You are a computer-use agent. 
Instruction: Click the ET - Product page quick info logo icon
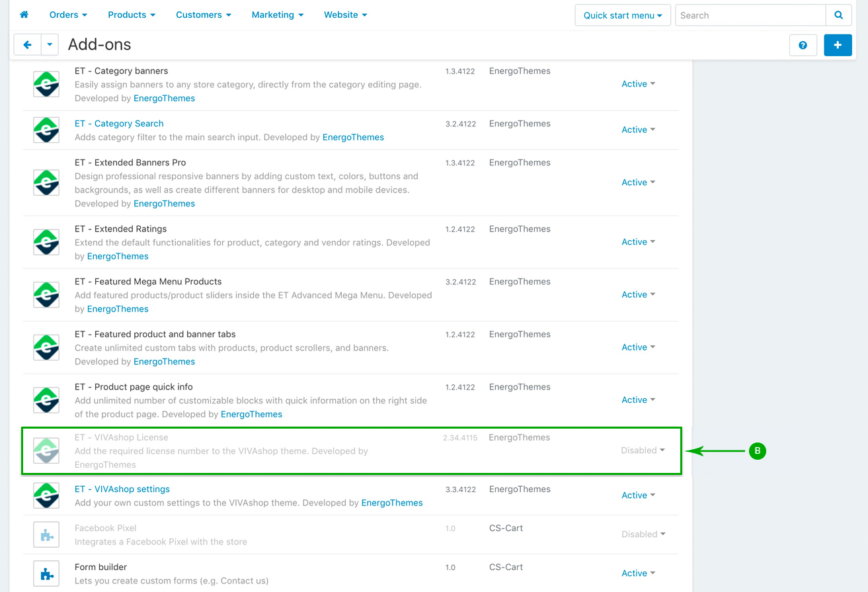pos(46,400)
